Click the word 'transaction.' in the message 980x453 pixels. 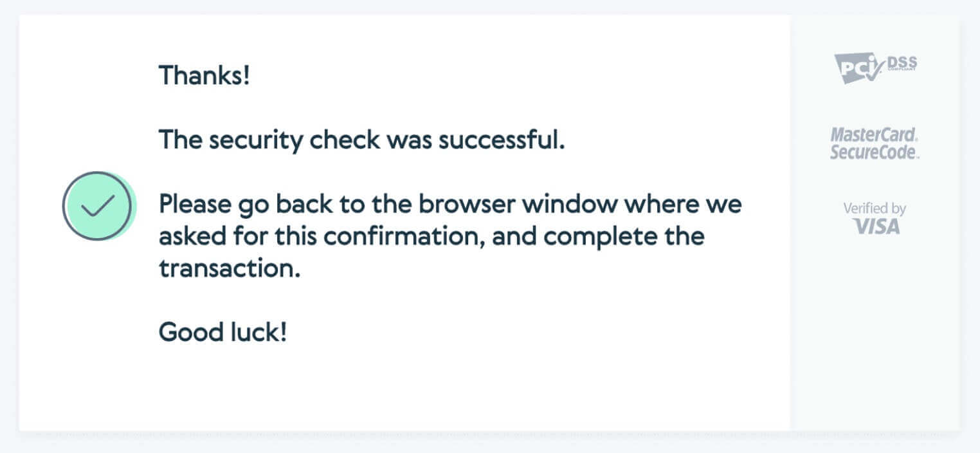(x=230, y=269)
